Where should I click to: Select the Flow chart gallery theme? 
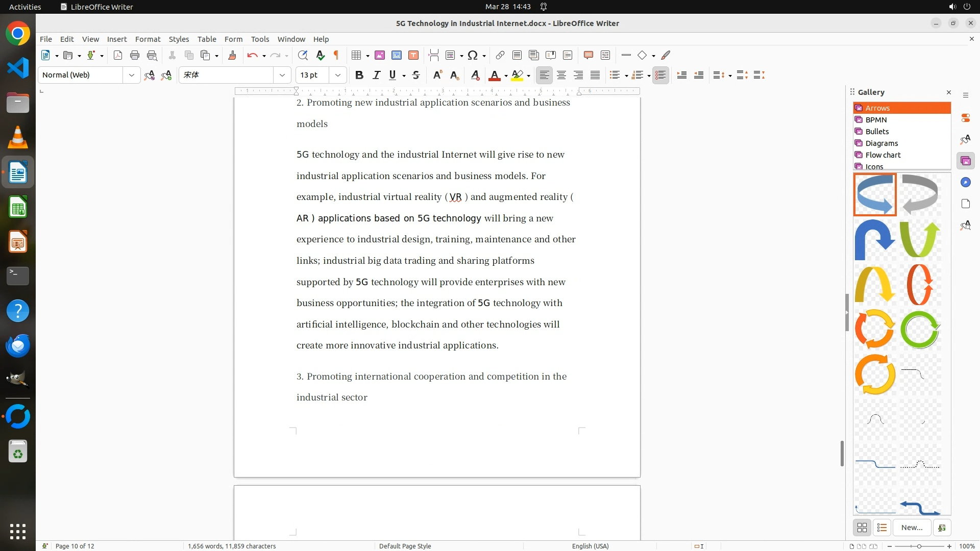click(883, 155)
